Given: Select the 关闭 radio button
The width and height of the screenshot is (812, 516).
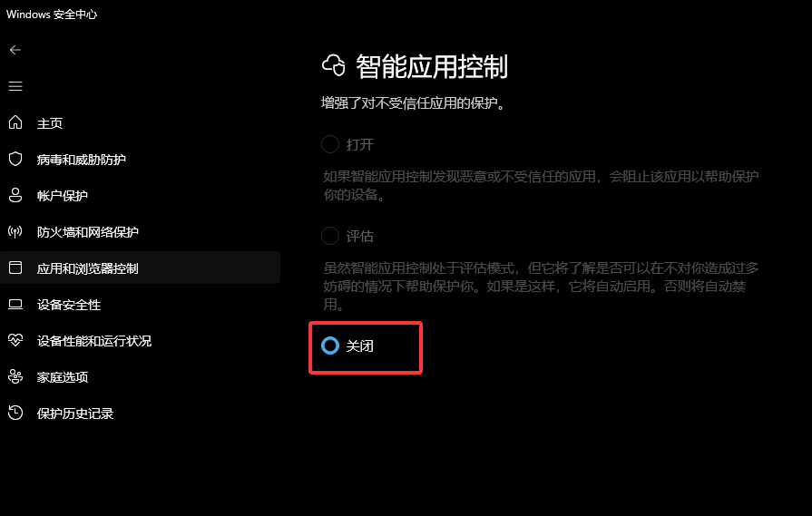Looking at the screenshot, I should pyautogui.click(x=330, y=346).
